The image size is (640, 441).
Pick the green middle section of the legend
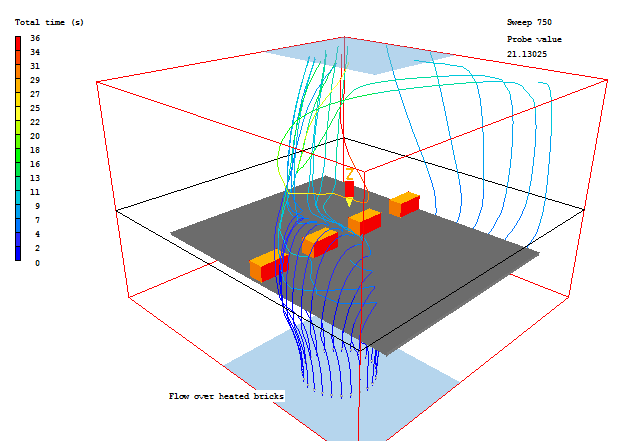[x=18, y=150]
